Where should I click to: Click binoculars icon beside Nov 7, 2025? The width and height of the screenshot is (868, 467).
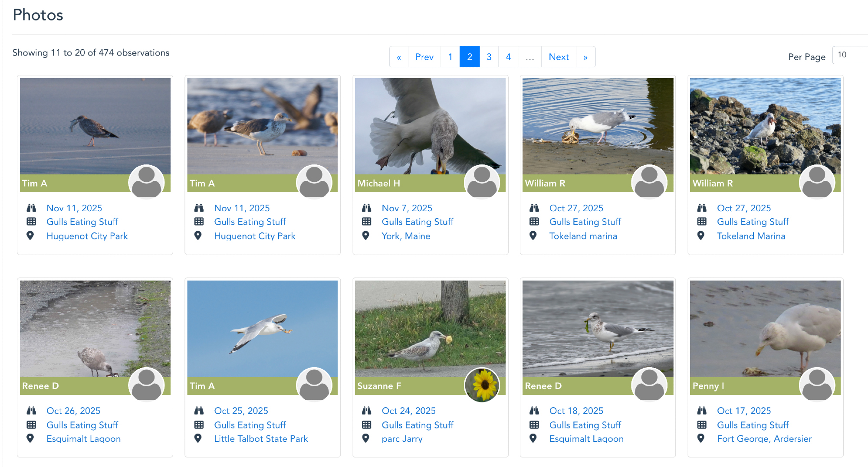click(x=367, y=208)
